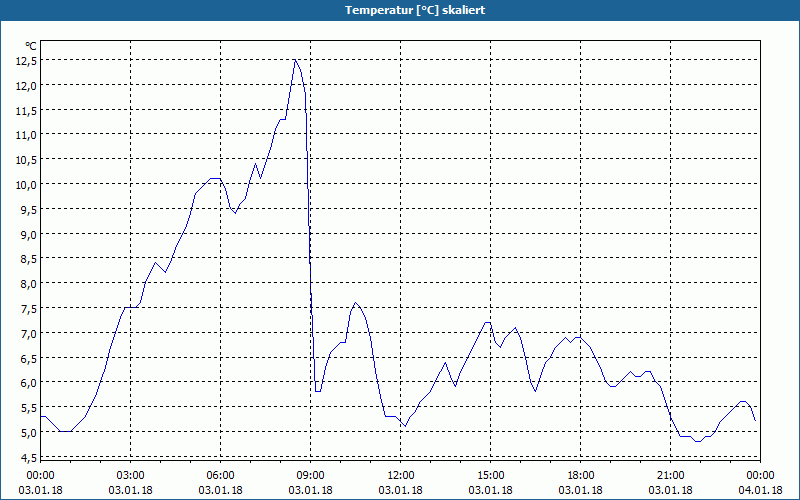
Task: Click the 5,5 axis label
Action: coord(30,408)
